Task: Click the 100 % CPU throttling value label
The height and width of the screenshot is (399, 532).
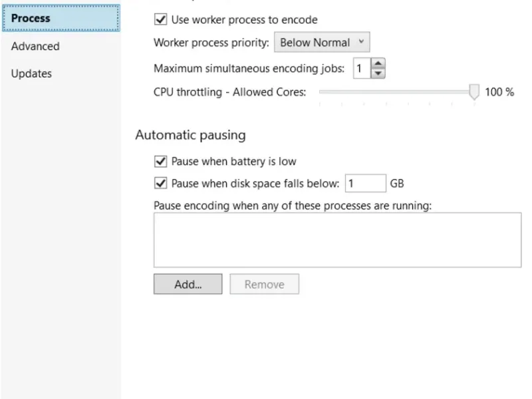Action: [x=499, y=92]
